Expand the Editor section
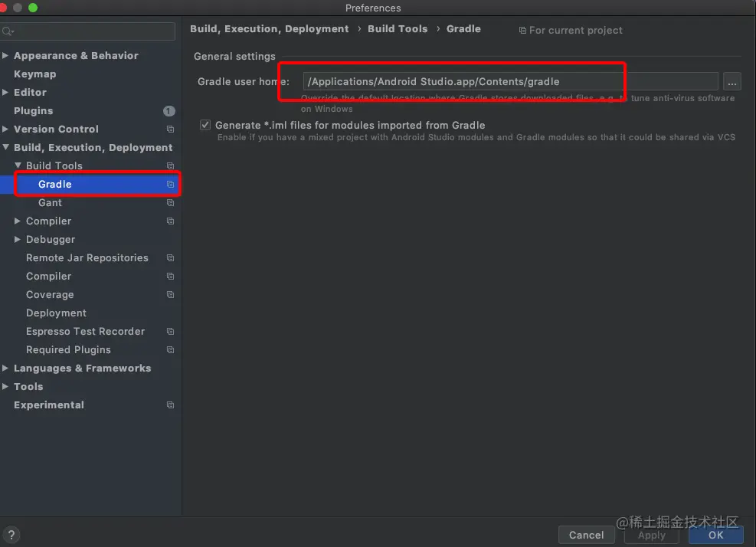 [x=5, y=92]
